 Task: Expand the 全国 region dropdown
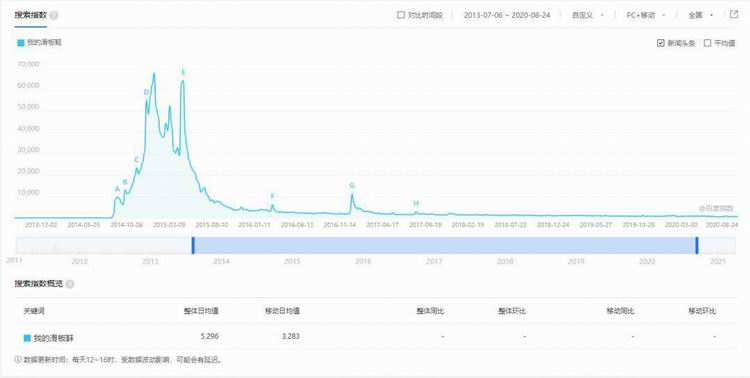pos(701,15)
